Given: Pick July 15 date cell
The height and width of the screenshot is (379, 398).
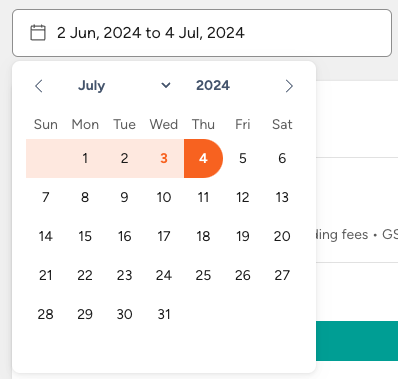Looking at the screenshot, I should coord(85,236).
